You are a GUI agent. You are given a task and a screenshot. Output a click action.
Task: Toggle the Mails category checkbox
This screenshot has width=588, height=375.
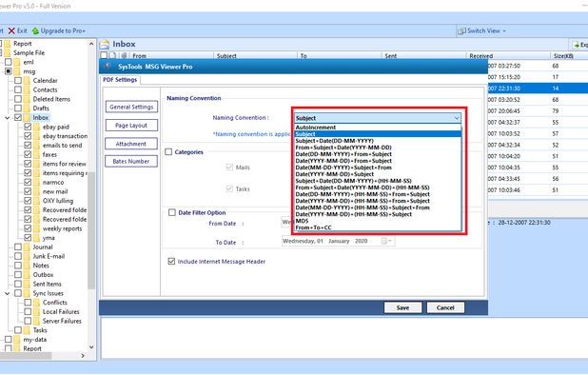229,168
